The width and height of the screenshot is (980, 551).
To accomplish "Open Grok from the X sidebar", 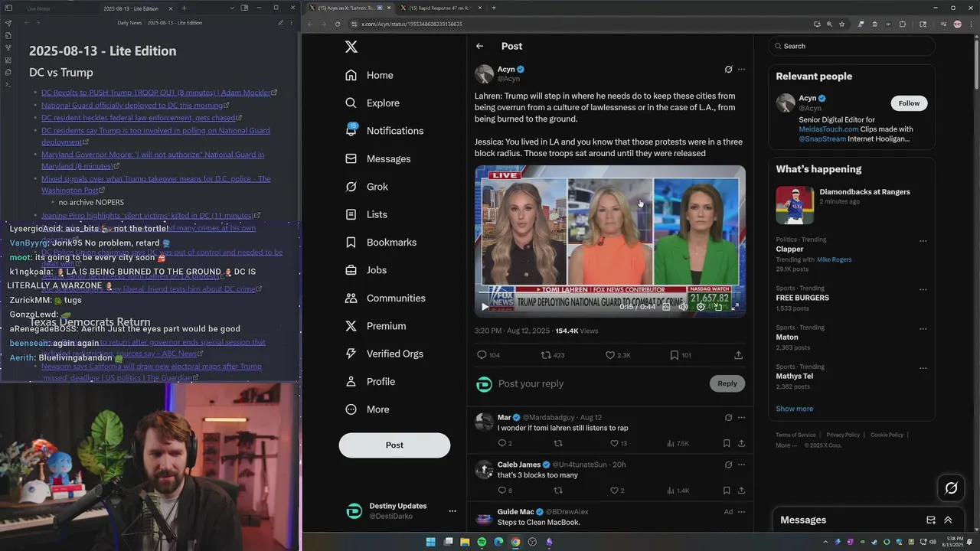I will [x=367, y=187].
